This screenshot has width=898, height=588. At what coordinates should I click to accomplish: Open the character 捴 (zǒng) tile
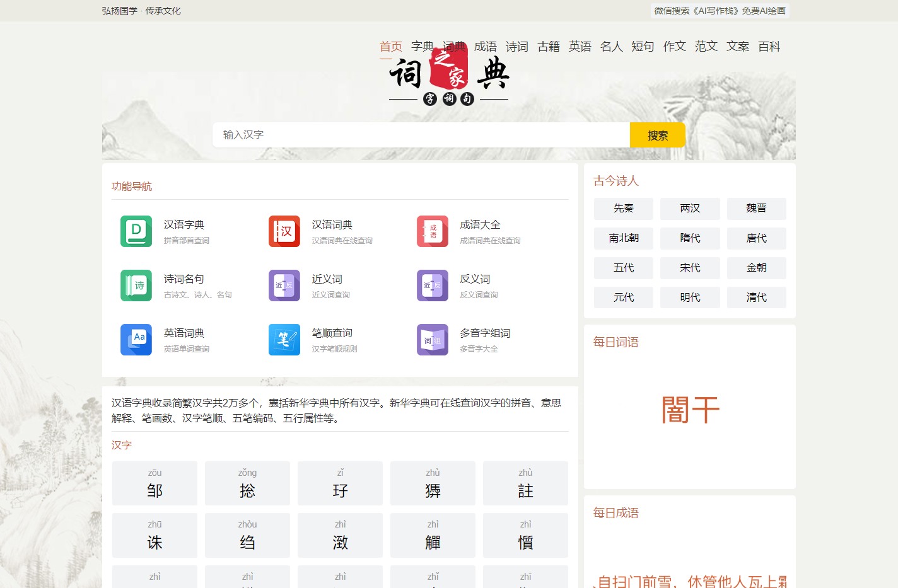coord(247,483)
